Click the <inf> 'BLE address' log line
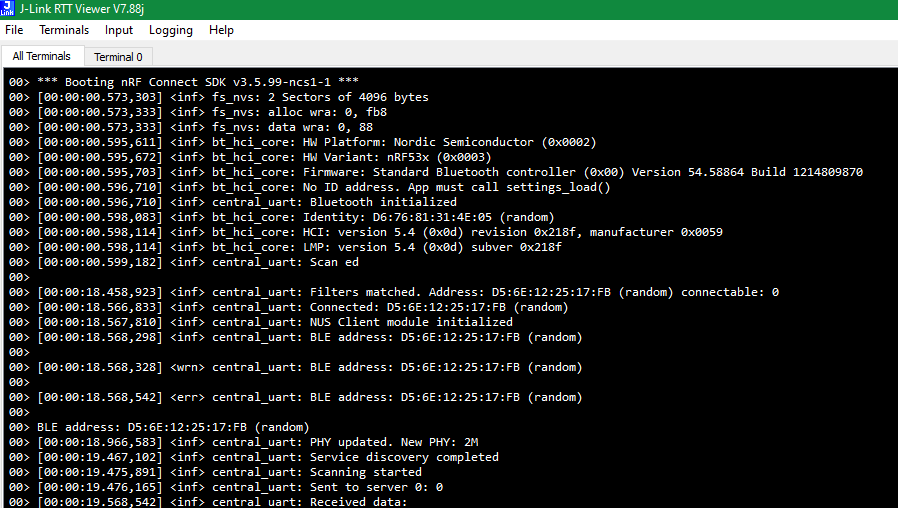 (x=296, y=337)
